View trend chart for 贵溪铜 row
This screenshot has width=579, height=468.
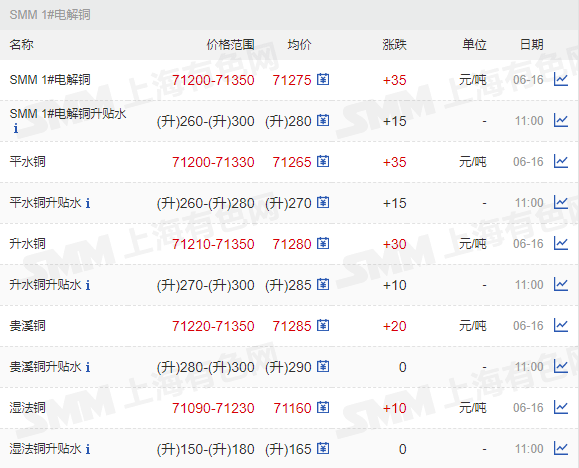point(561,325)
